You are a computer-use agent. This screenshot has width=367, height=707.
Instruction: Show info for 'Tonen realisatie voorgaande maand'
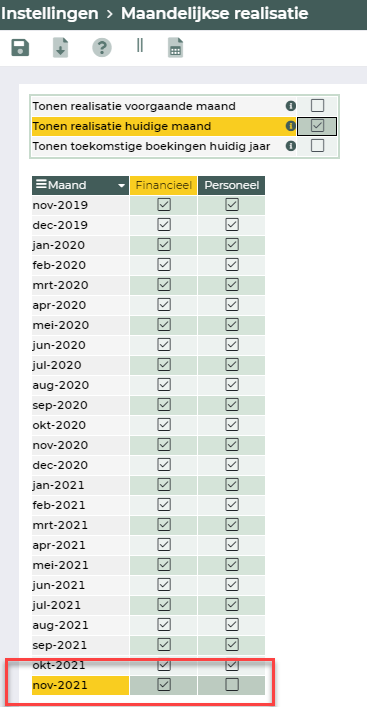(x=291, y=106)
